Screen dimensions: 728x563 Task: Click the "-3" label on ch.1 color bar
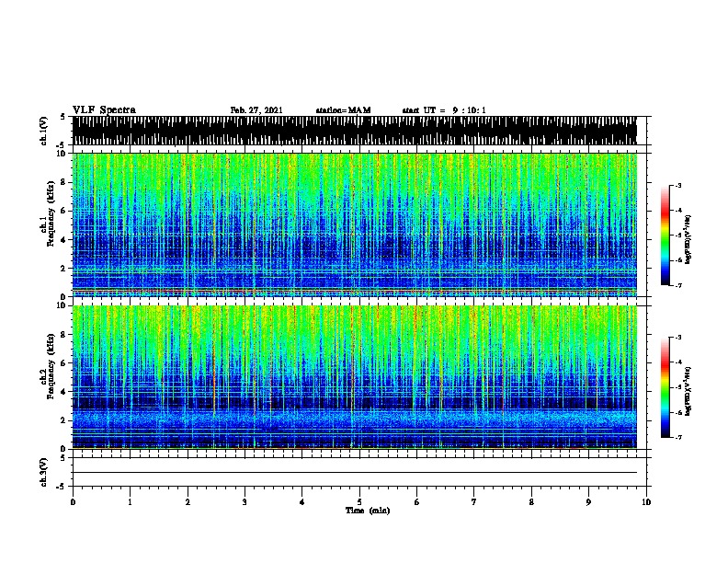[x=678, y=185]
